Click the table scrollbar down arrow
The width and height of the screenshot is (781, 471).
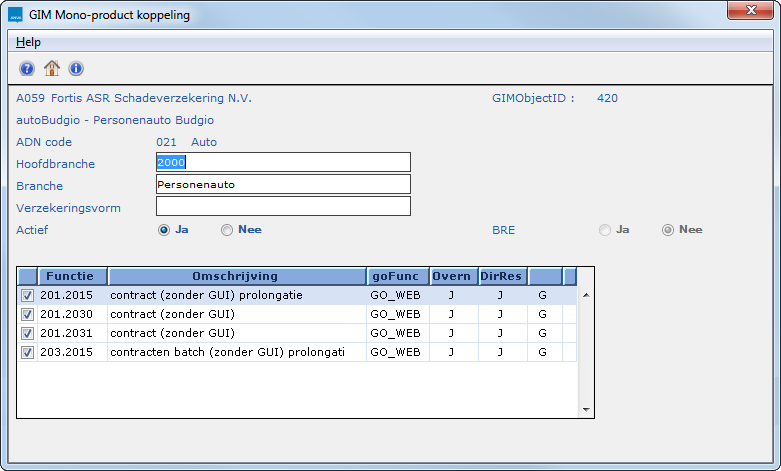(586, 409)
